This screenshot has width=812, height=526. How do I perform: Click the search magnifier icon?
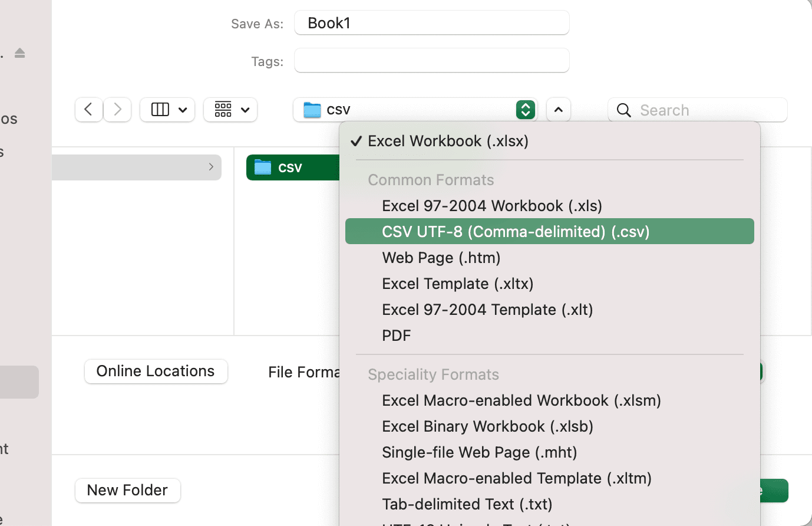[623, 110]
